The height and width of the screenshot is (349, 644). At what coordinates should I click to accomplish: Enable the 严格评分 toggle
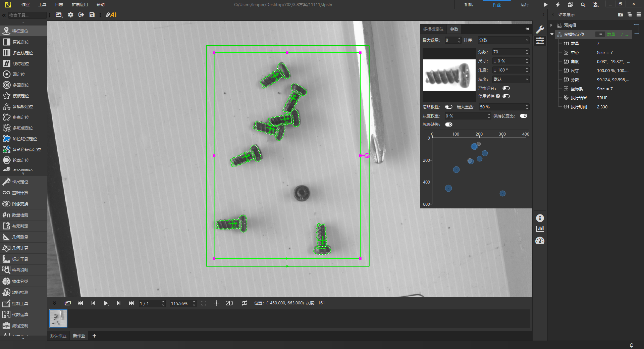pos(506,88)
